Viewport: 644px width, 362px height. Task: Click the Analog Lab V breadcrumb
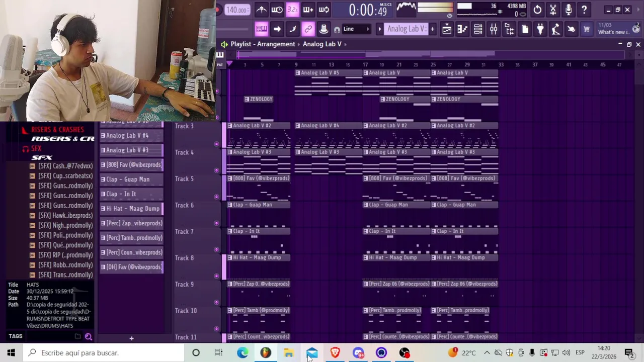click(x=322, y=44)
